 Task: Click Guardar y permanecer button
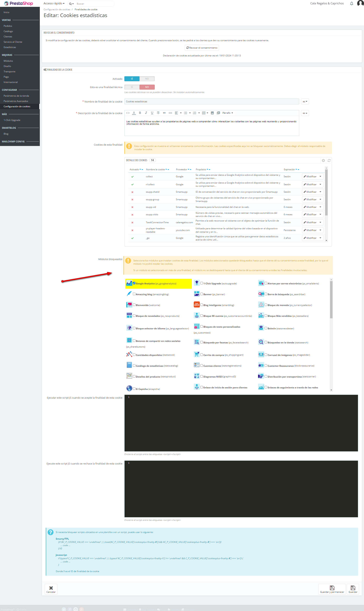332,589
